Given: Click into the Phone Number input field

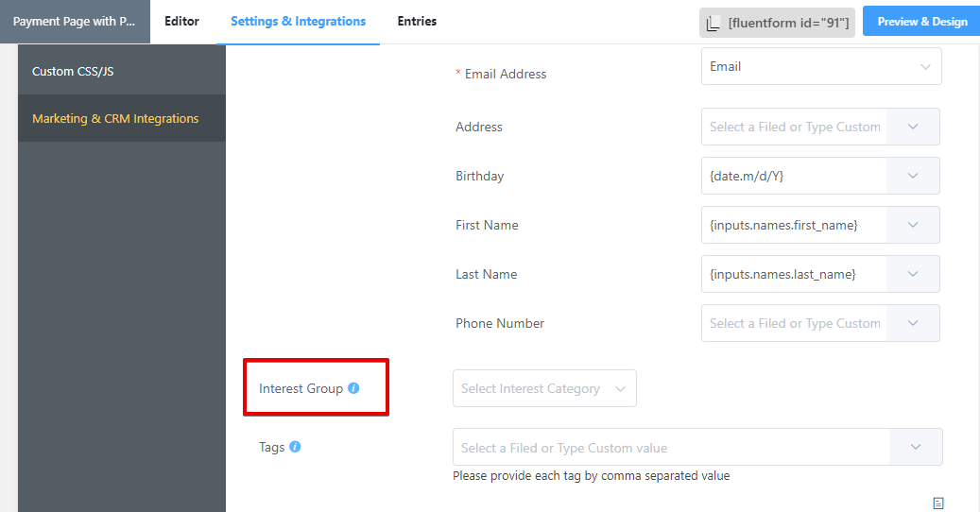Looking at the screenshot, I should click(x=794, y=323).
